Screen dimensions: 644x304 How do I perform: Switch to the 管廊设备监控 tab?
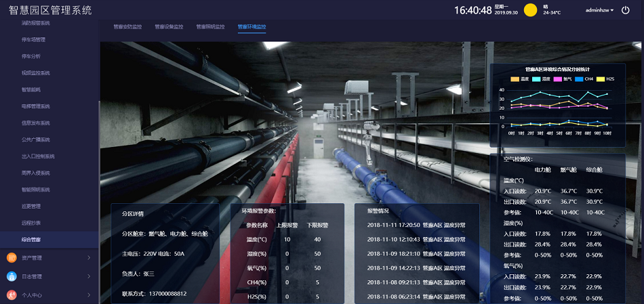tap(169, 27)
